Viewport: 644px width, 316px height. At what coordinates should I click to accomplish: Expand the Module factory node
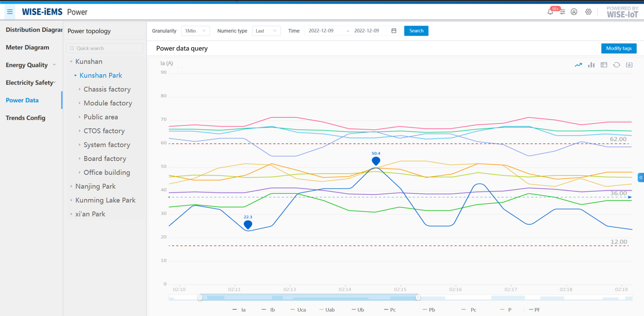[80, 103]
